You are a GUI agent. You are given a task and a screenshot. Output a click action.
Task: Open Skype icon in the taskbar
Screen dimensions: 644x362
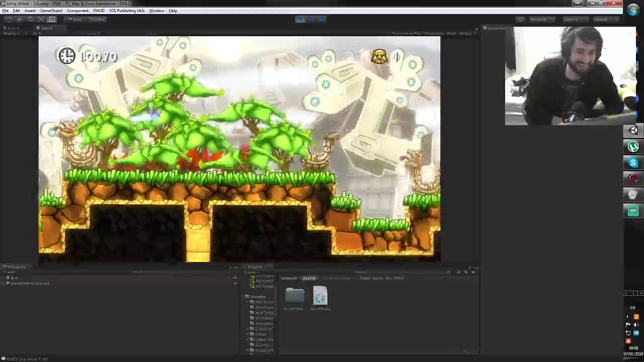coord(633,163)
